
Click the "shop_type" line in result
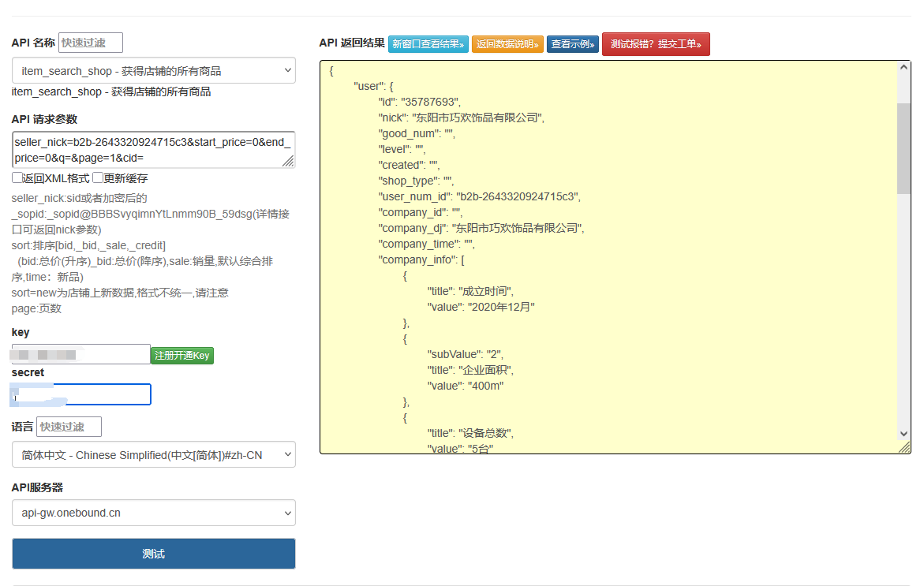(x=416, y=181)
